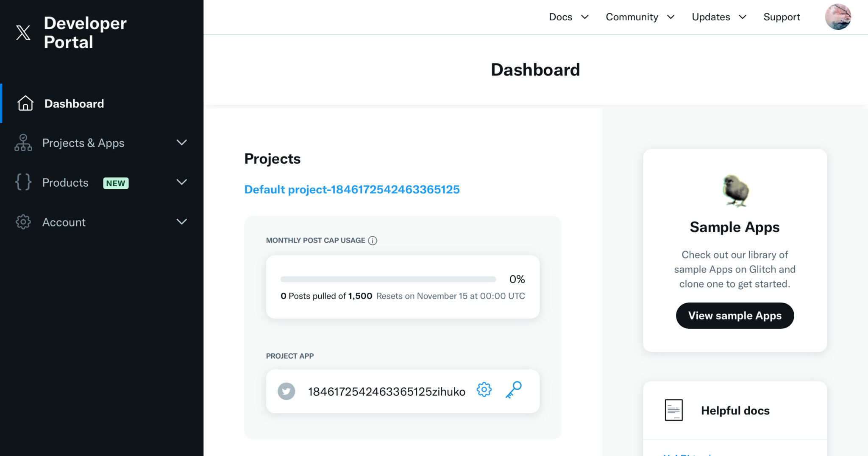Click the monthly post usage progress bar
868x456 pixels.
[388, 279]
